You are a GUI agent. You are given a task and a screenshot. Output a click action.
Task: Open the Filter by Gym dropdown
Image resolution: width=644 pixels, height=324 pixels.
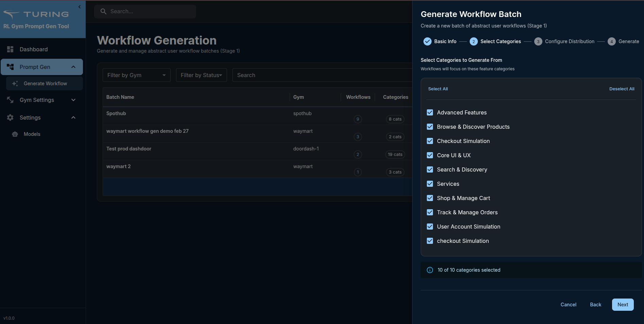pyautogui.click(x=136, y=75)
